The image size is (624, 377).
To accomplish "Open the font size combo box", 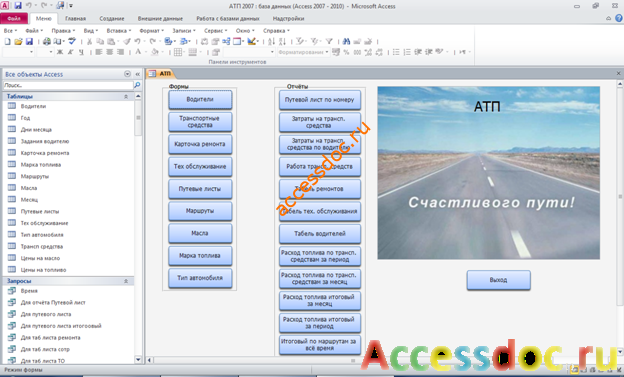I will point(45,52).
